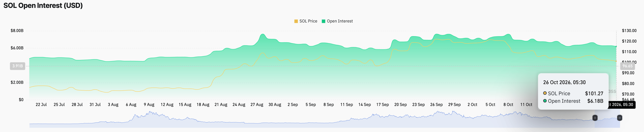Click the $2.00B left axis label
This screenshot has height=132, width=644.
pos(17,82)
